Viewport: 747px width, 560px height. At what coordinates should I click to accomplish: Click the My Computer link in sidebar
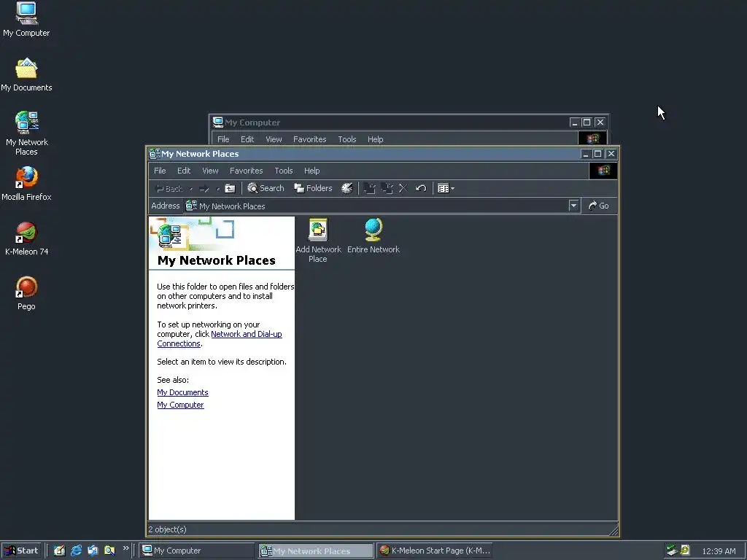coord(181,405)
